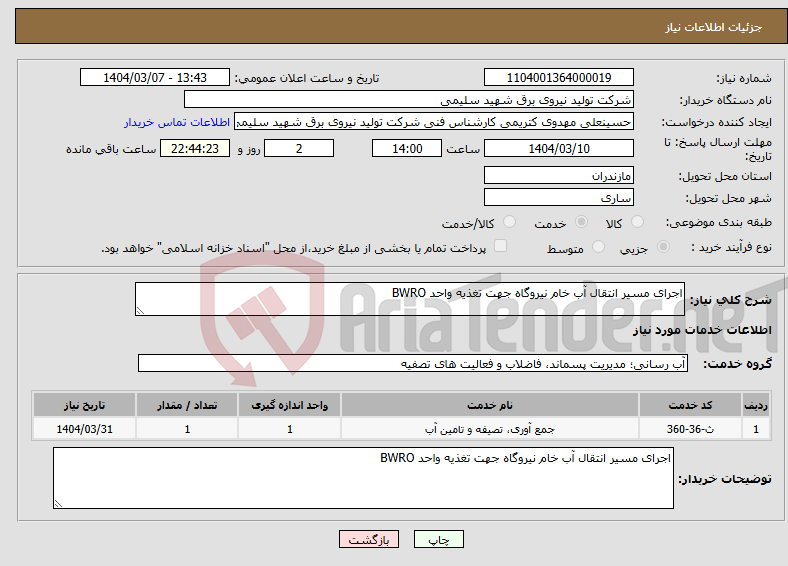This screenshot has height=566, width=788.
Task: Click the remaining time field 22:44:23
Action: click(x=195, y=148)
